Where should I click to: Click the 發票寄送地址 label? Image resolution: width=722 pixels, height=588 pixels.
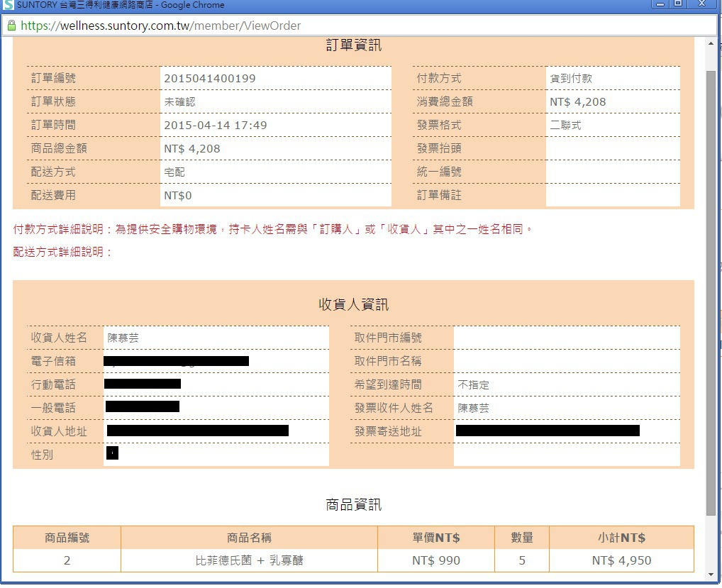tap(388, 431)
